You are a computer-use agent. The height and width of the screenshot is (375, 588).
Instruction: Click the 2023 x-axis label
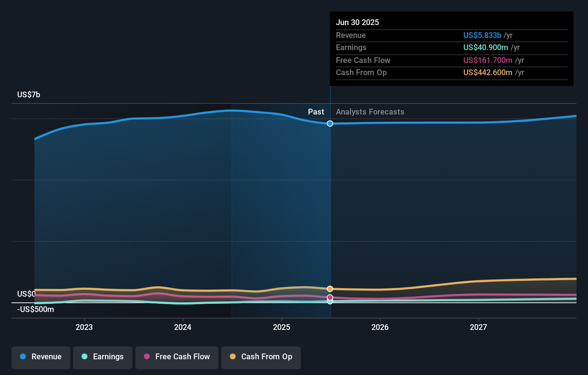[x=84, y=327]
